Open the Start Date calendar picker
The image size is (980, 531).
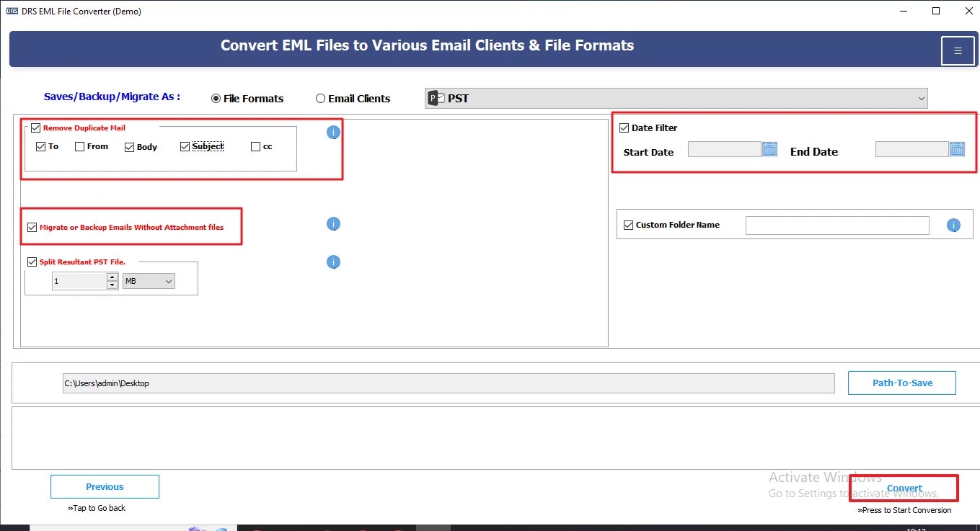click(769, 149)
